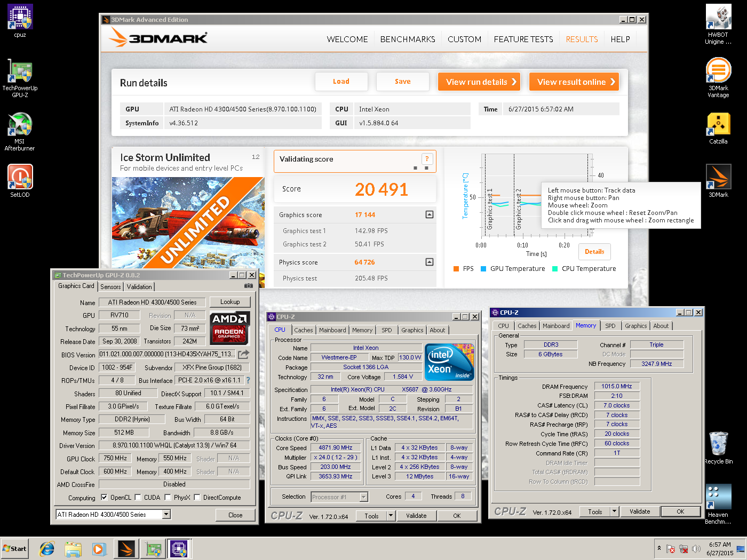Click Start button on taskbar

pos(14,548)
